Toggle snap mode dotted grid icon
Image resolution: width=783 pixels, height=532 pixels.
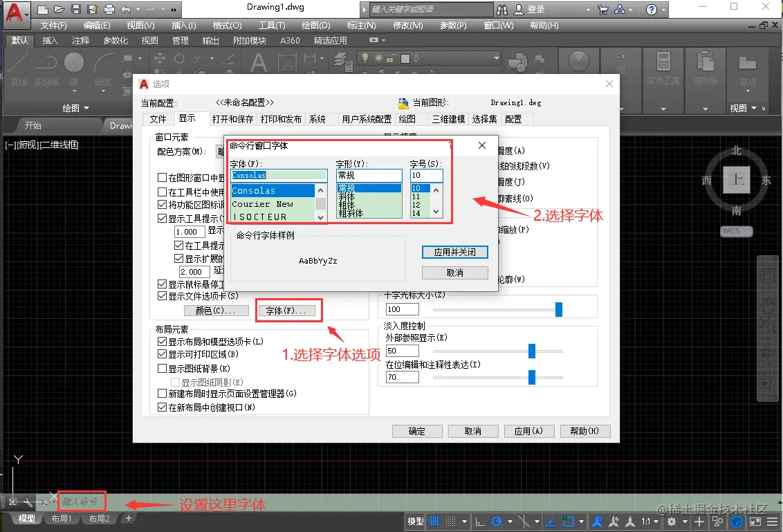450,522
